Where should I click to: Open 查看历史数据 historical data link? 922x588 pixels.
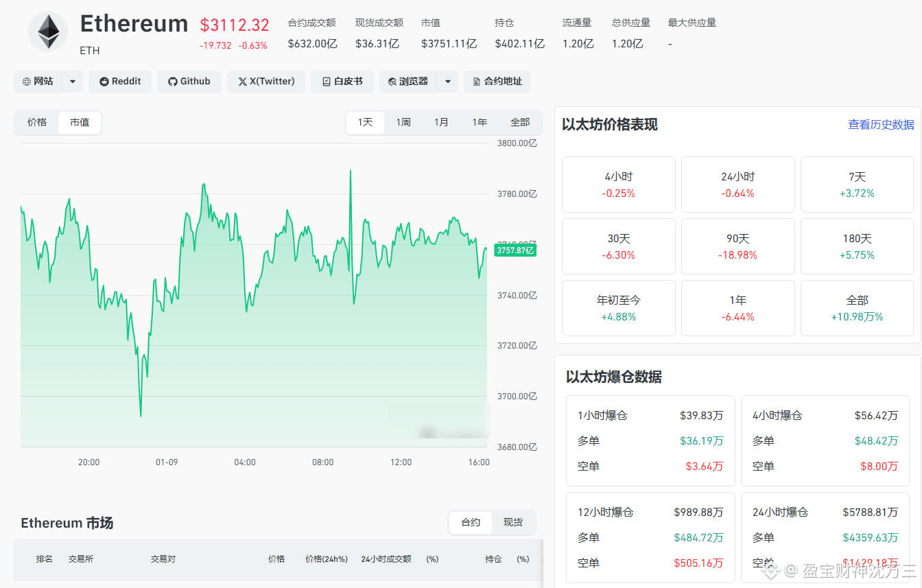pos(880,125)
